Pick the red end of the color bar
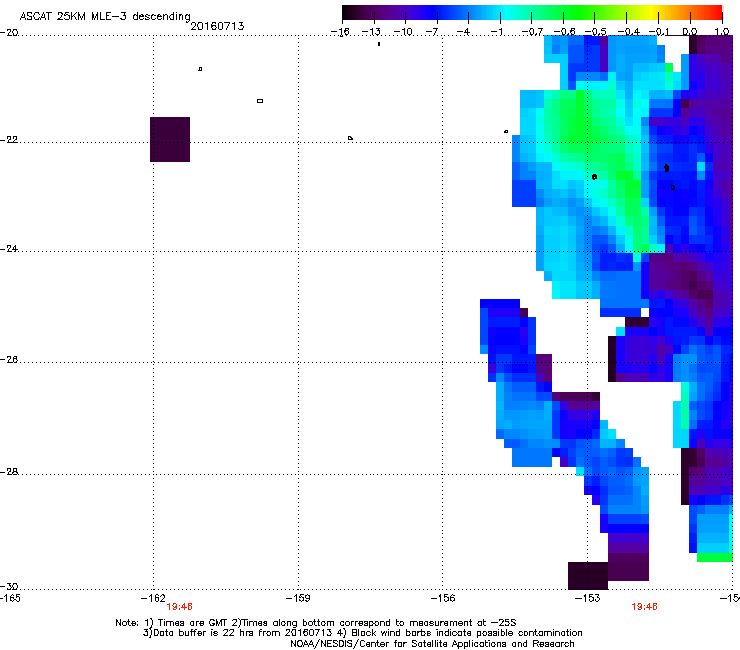 coord(715,13)
